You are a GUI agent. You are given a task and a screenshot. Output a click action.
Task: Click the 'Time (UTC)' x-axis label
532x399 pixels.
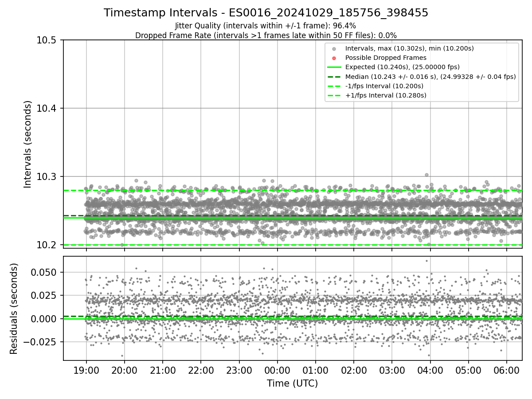pyautogui.click(x=292, y=383)
